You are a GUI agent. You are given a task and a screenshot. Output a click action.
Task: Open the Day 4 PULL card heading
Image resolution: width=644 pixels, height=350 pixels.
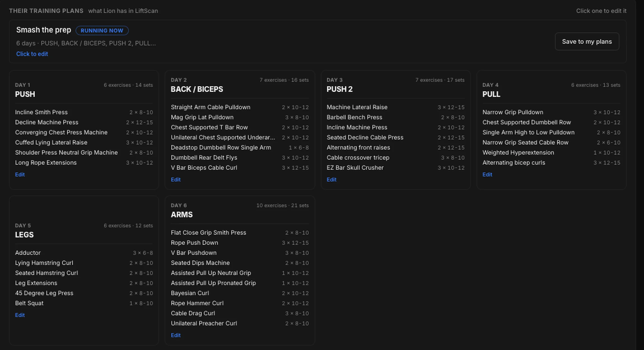tap(491, 94)
